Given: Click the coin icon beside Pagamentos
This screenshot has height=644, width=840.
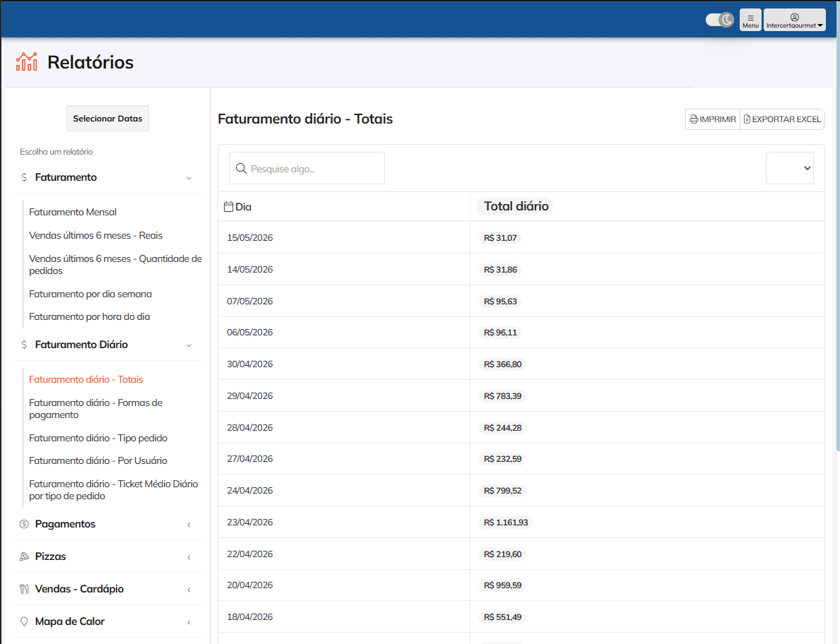Looking at the screenshot, I should coord(24,524).
